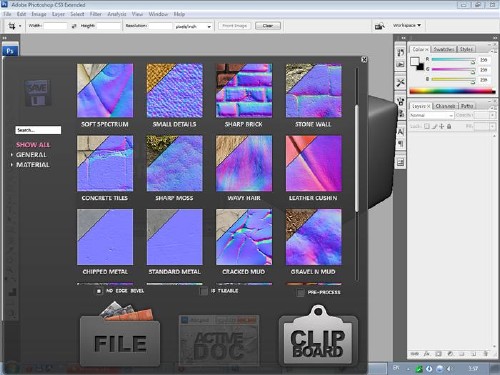Toggle the Is Tileable checkbox
The width and height of the screenshot is (500, 375).
coord(204,291)
